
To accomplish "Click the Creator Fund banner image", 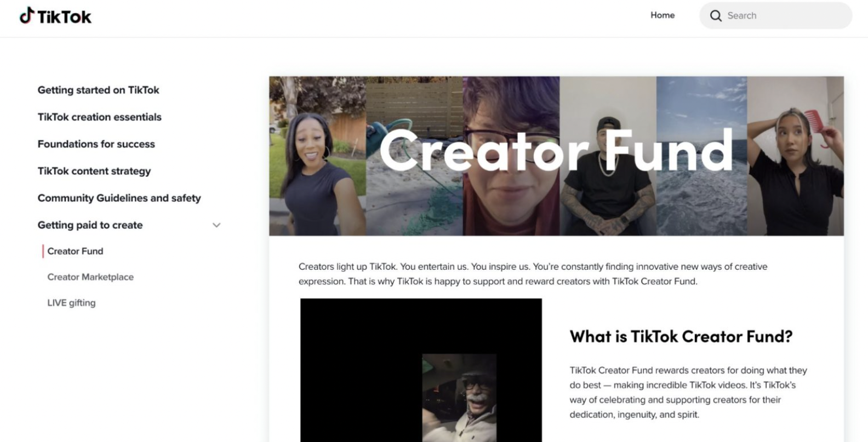I will 556,156.
